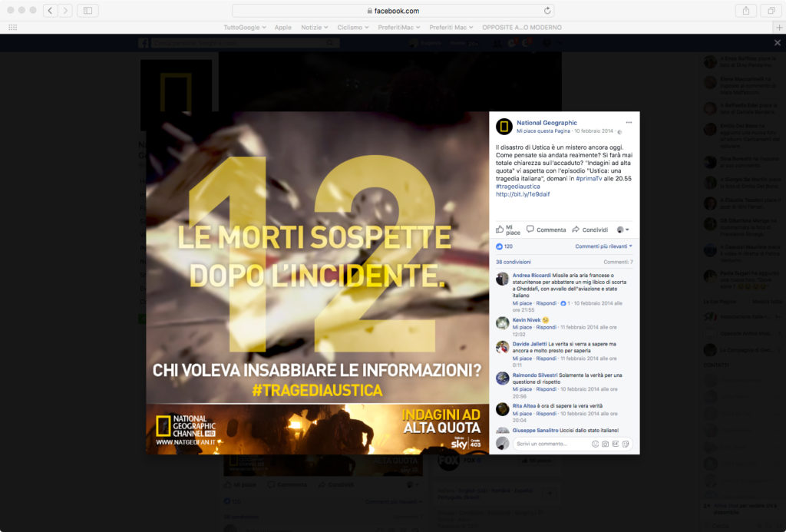
Task: Reload the page in Safari address bar
Action: [x=547, y=11]
